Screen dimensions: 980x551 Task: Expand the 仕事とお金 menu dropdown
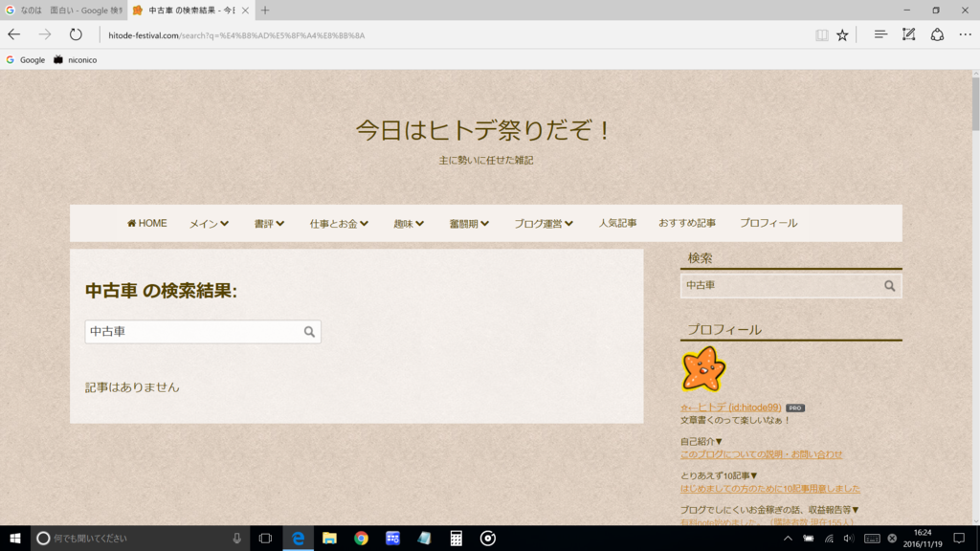(x=339, y=224)
